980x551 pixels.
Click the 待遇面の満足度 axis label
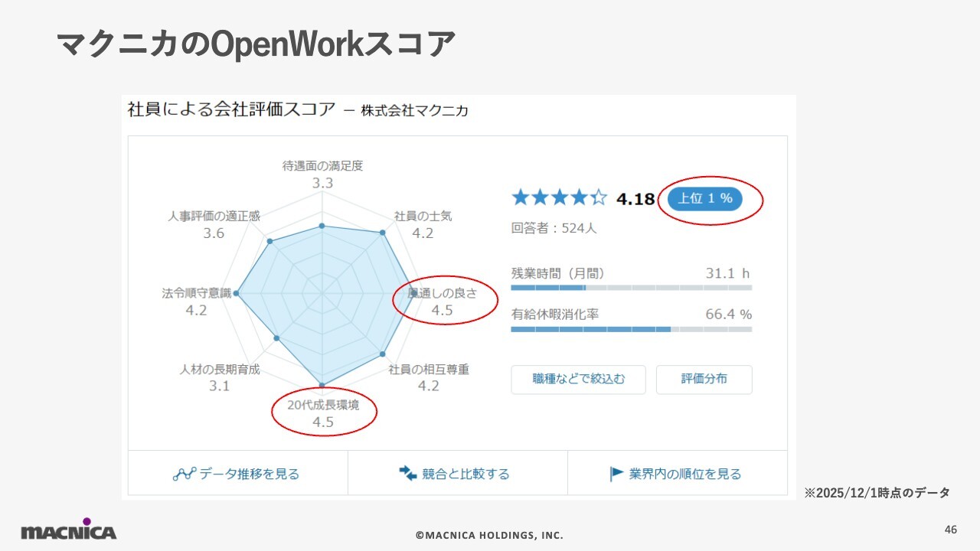322,165
